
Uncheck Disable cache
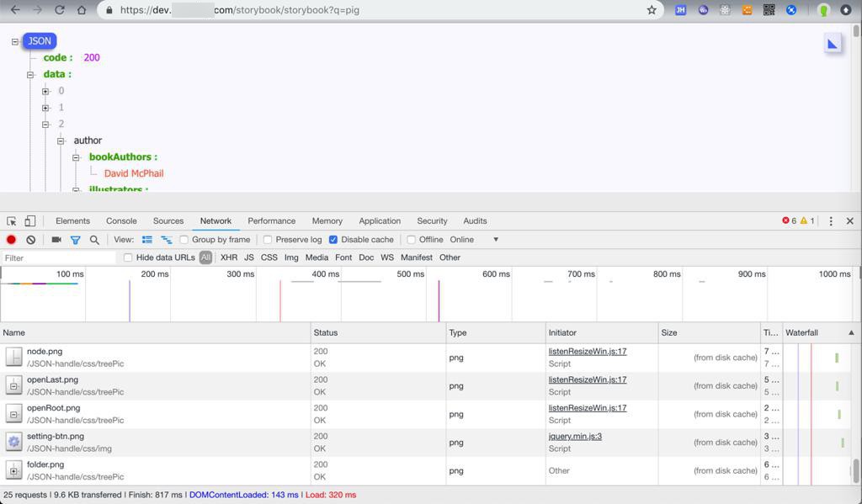[x=333, y=240]
